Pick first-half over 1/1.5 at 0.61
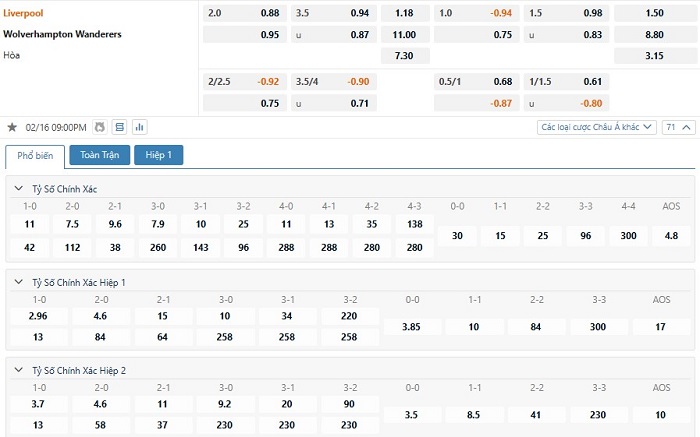Viewport: 700px width, 437px height. [567, 82]
